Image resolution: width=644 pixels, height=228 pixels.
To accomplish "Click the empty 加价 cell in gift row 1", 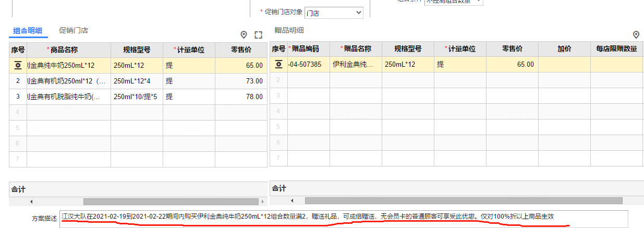I will [564, 65].
